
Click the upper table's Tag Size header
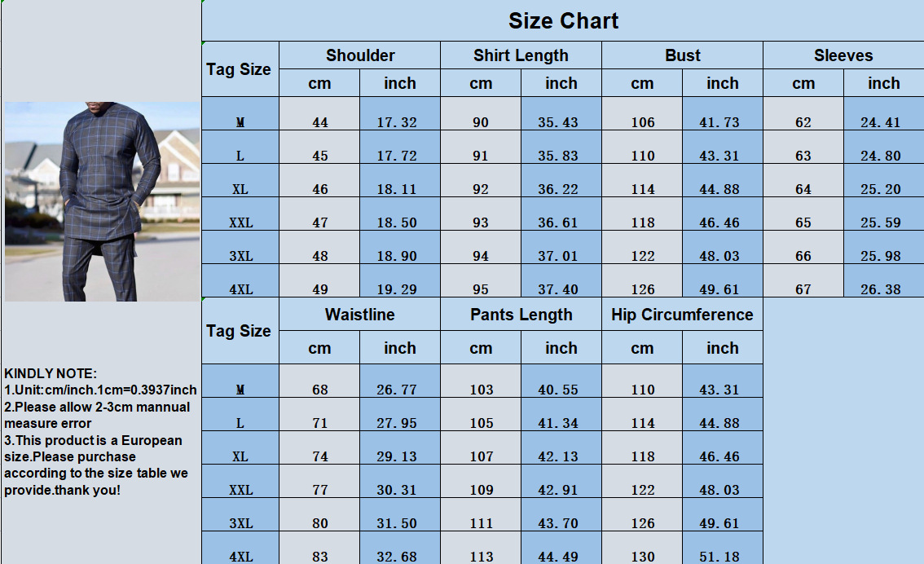(x=239, y=69)
